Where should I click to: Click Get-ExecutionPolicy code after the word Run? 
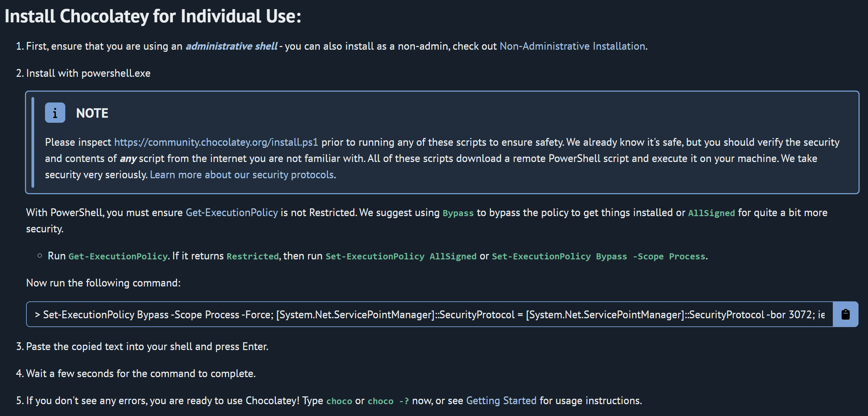tap(118, 256)
